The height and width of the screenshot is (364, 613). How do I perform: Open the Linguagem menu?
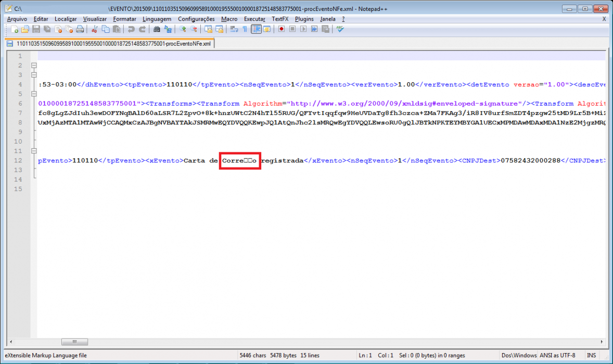pos(157,19)
